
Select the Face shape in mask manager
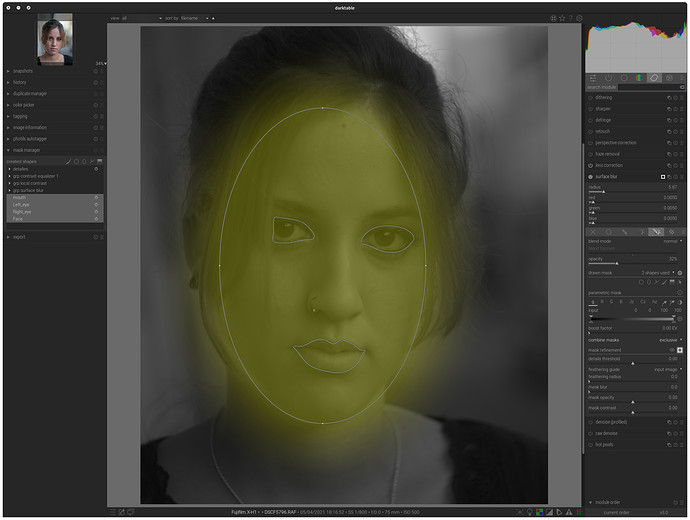19,218
